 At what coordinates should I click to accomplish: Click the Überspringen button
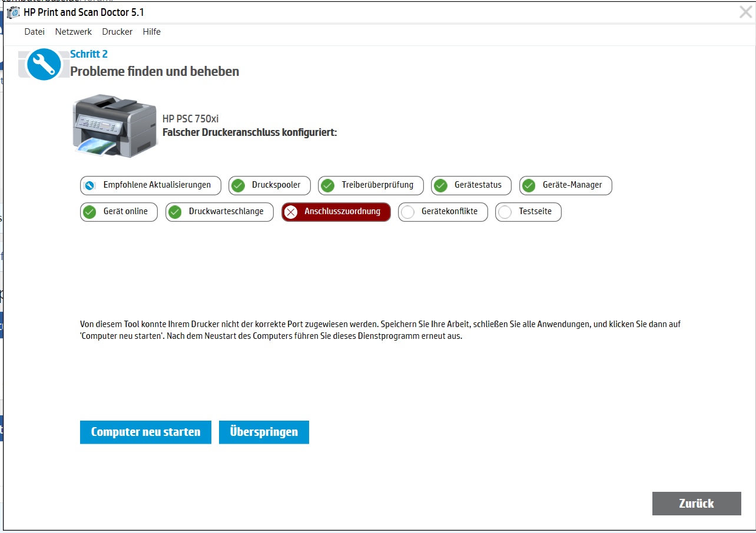click(264, 432)
